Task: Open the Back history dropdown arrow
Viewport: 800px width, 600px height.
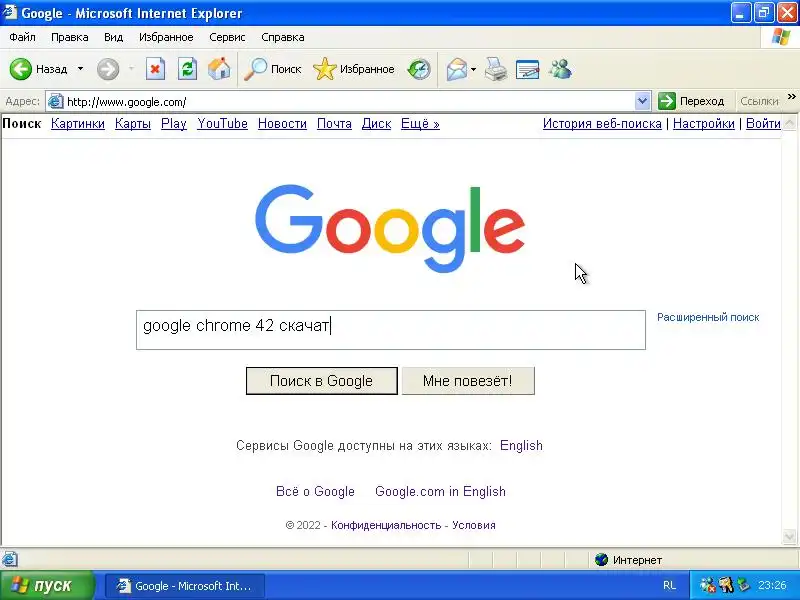Action: coord(80,69)
